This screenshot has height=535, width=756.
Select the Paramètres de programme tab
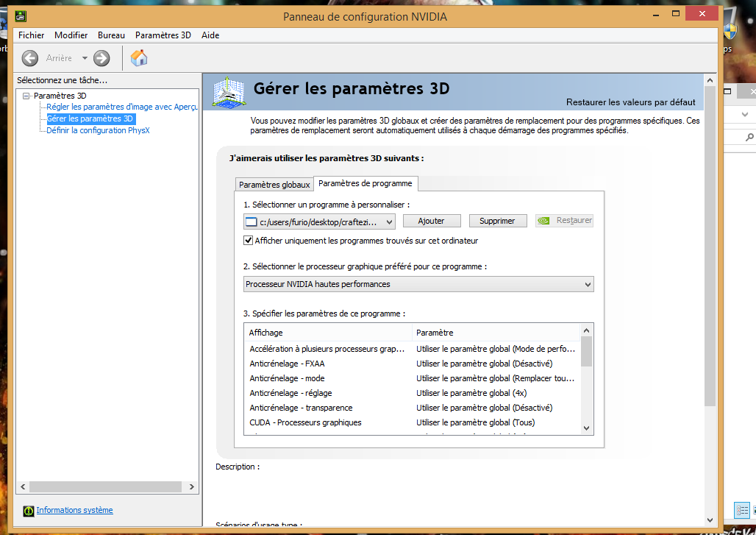[x=365, y=183]
